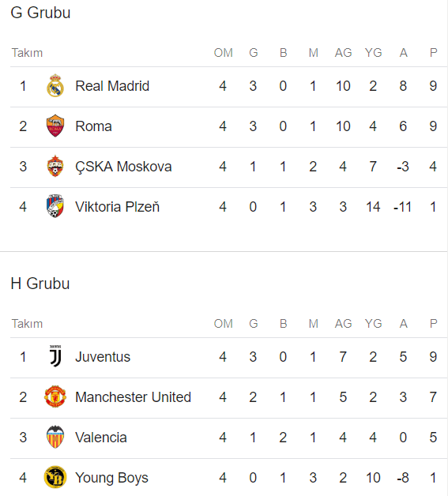Select the ÇSKA Moskova logo
The image size is (448, 496).
click(55, 166)
